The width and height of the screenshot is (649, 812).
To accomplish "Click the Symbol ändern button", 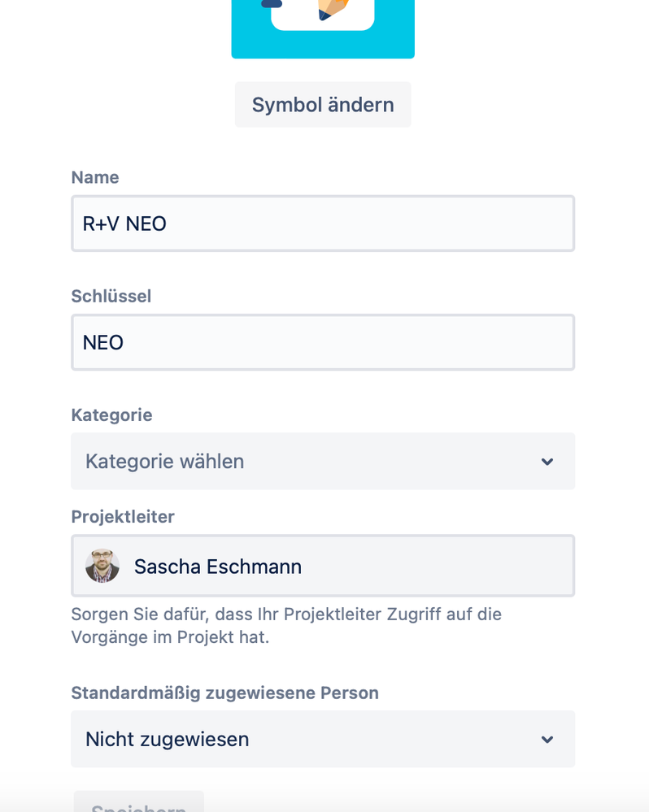I will (323, 104).
